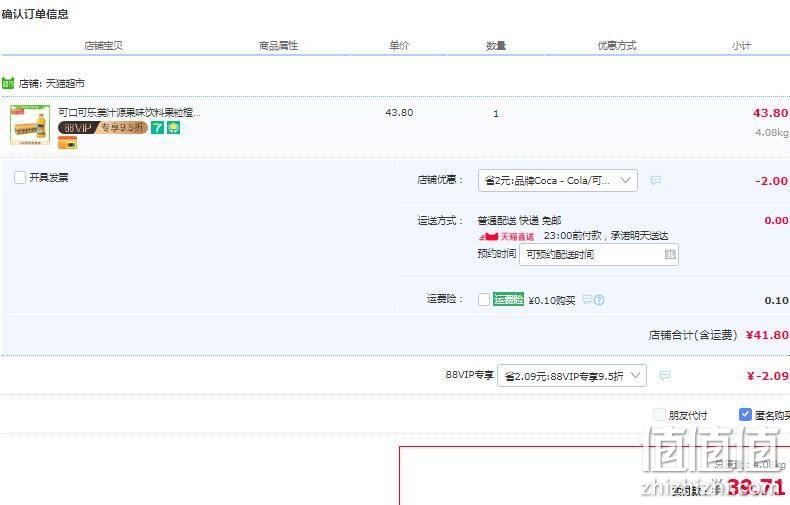This screenshot has width=790, height=505.
Task: Click the speech bubble icon beside 运费险
Action: click(x=587, y=299)
